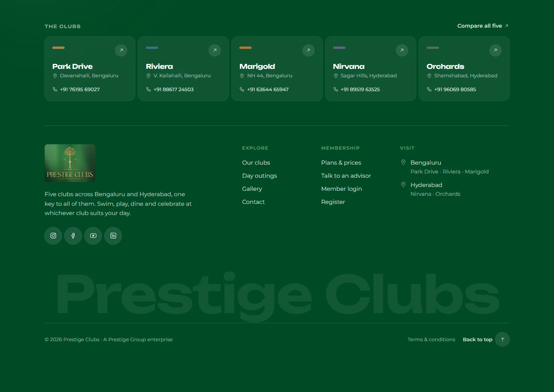Select Talk to an advisor link

[x=346, y=176]
